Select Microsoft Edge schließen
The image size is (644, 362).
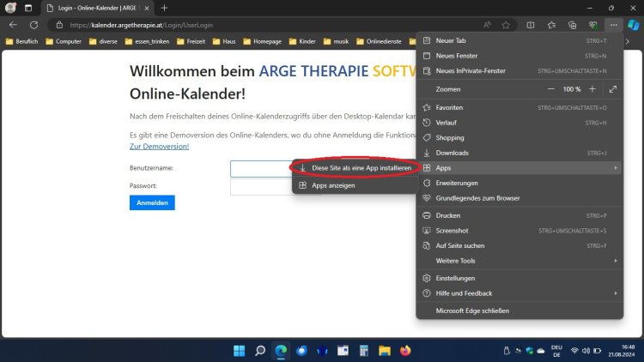(x=519, y=311)
